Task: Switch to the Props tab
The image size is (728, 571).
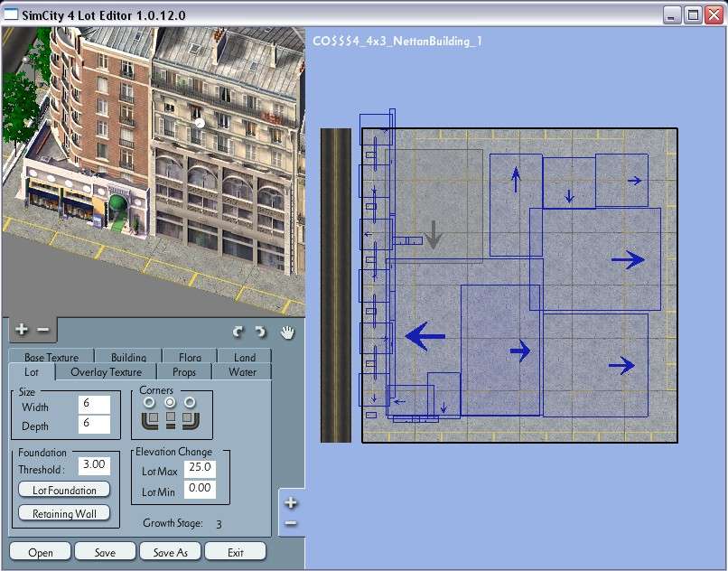Action: [x=184, y=372]
